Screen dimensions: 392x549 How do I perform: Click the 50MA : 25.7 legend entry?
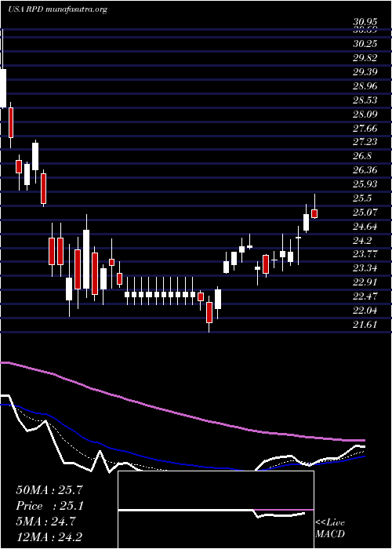coord(49,490)
